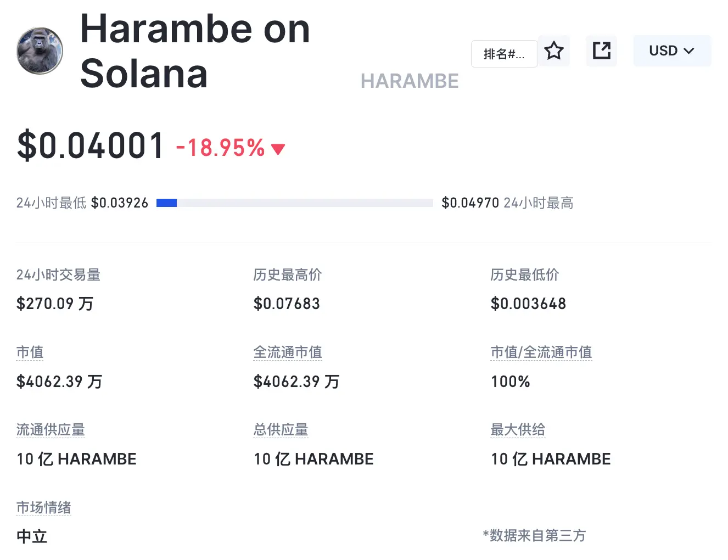Click the -18.95% price change text
The height and width of the screenshot is (560, 728).
221,148
